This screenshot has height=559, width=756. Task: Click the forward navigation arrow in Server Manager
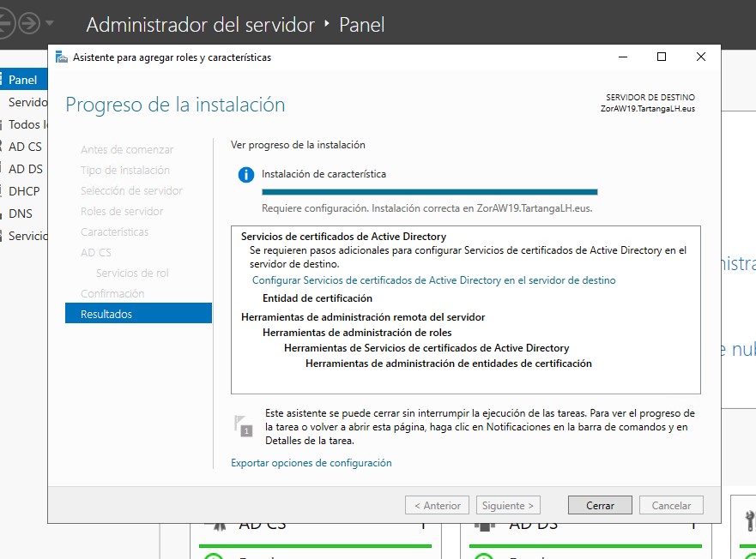click(x=29, y=23)
